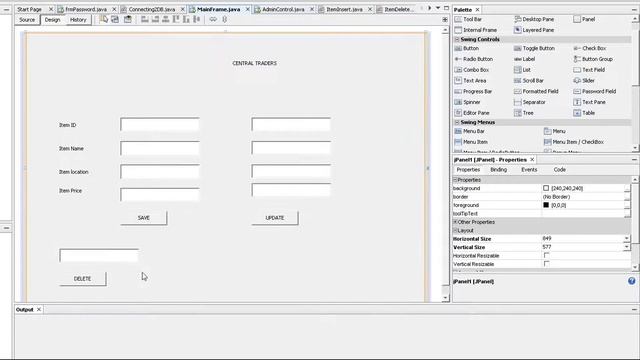Collapse the Swing Controls palette category
The width and height of the screenshot is (640, 360).
point(457,40)
